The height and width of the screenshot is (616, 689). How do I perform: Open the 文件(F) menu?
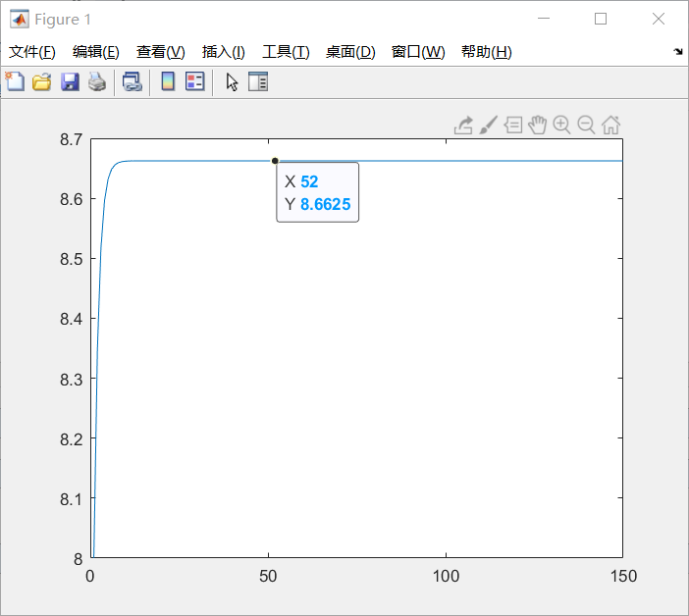tap(32, 52)
